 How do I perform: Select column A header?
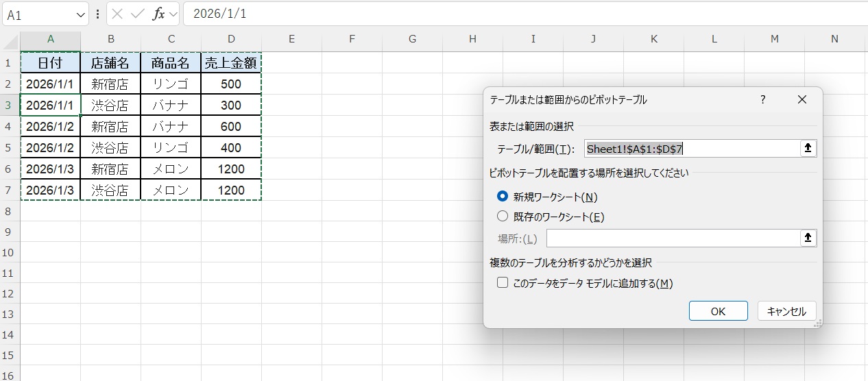click(51, 39)
